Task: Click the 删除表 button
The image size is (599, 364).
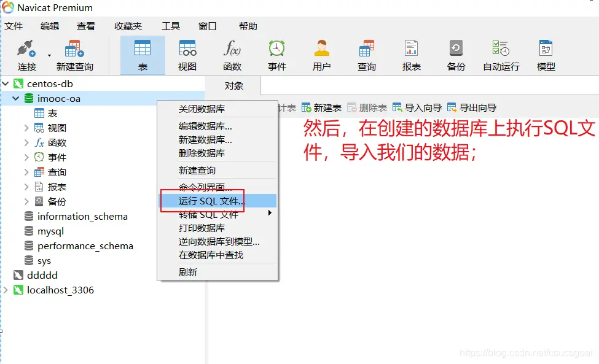Action: (x=367, y=107)
